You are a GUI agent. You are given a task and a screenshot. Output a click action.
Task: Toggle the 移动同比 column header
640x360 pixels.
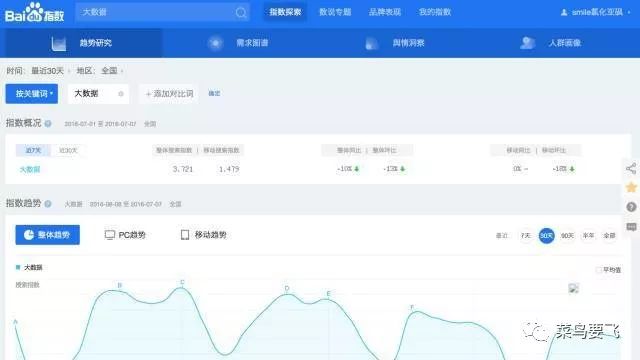click(x=518, y=150)
